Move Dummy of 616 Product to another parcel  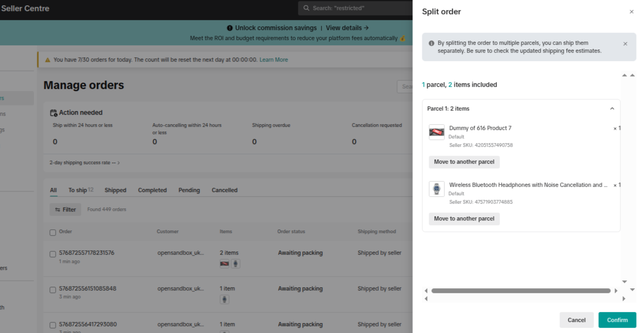[x=464, y=162]
